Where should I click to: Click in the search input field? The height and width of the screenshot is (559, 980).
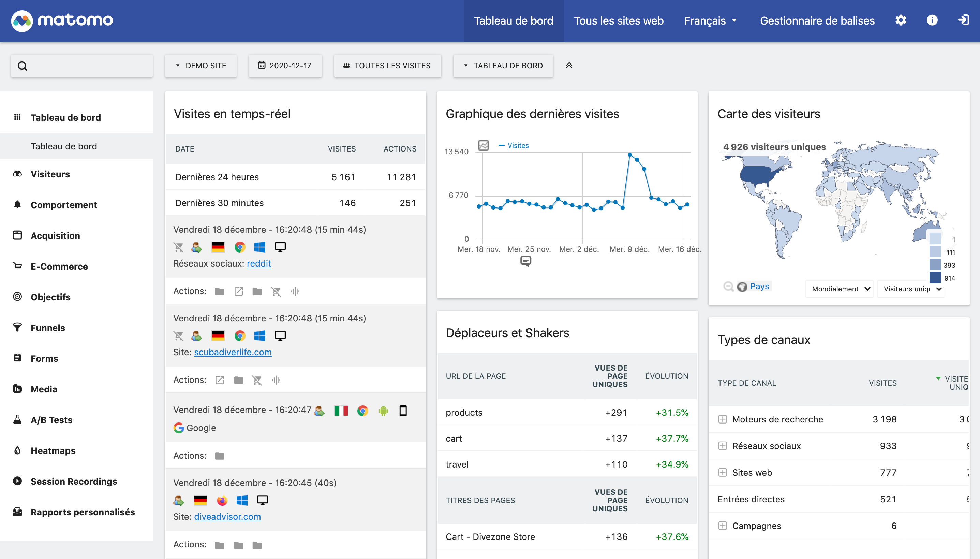(82, 66)
